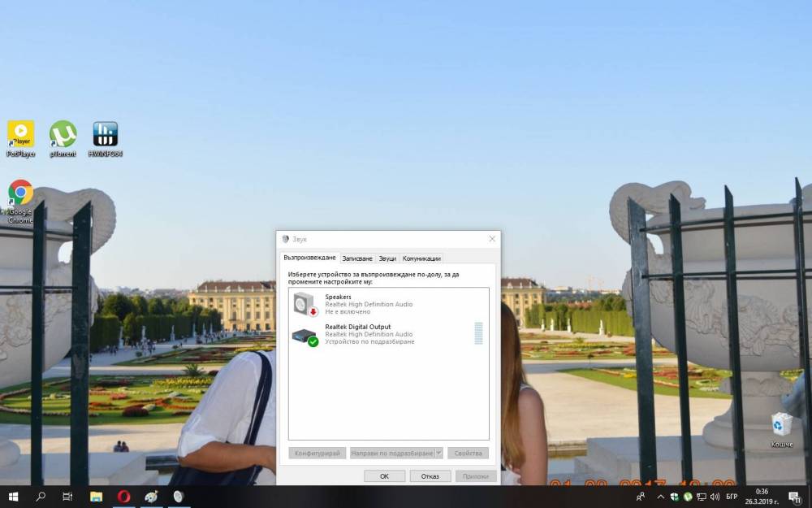
Task: Switch to the Записване tab
Action: tap(357, 258)
